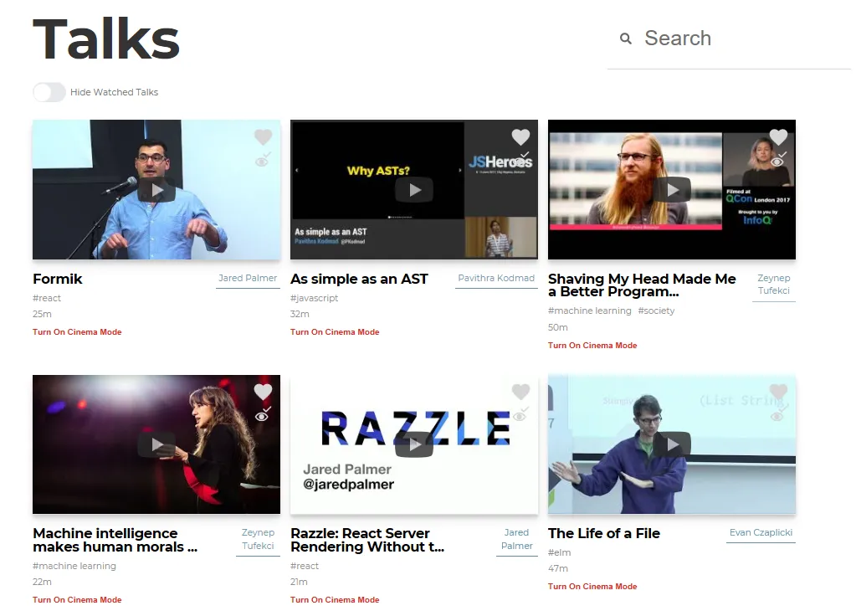Open Machine intelligence makes human morals title

[x=115, y=540]
